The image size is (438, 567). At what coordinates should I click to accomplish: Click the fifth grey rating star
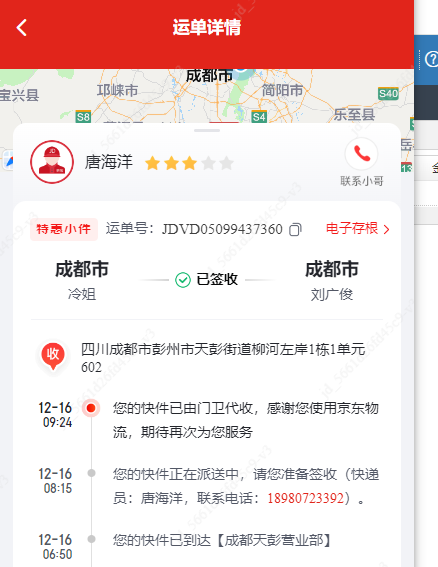click(x=226, y=163)
